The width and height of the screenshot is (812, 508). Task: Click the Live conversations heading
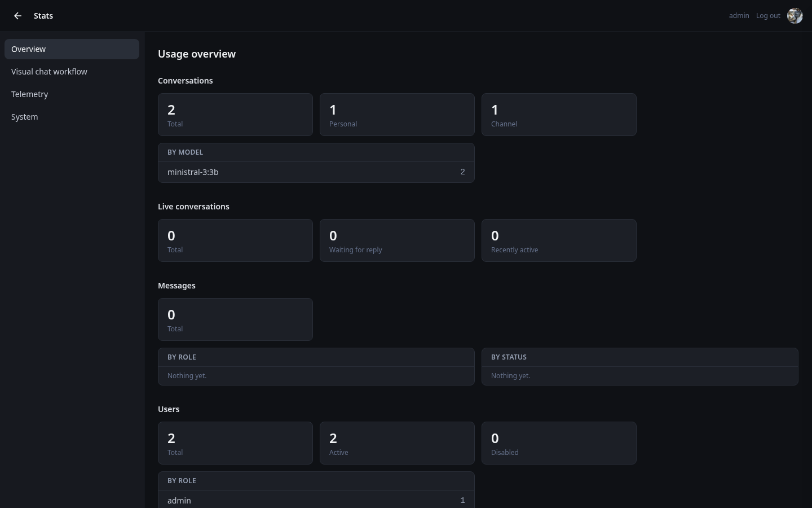[x=193, y=207]
